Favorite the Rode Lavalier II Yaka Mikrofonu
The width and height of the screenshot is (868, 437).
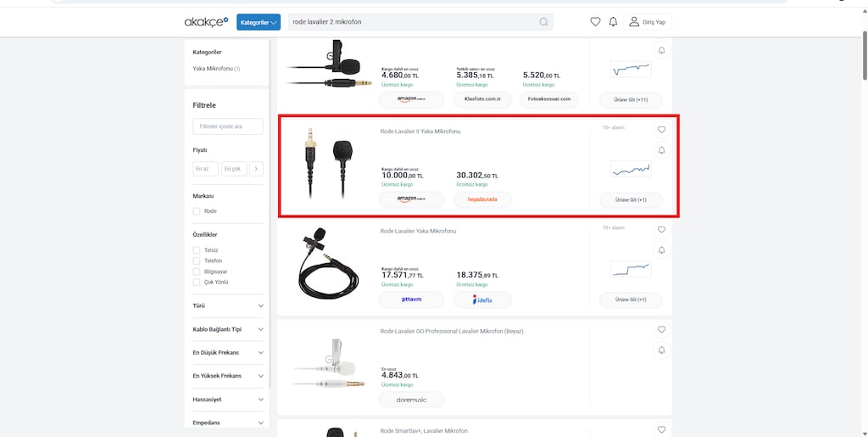(661, 130)
